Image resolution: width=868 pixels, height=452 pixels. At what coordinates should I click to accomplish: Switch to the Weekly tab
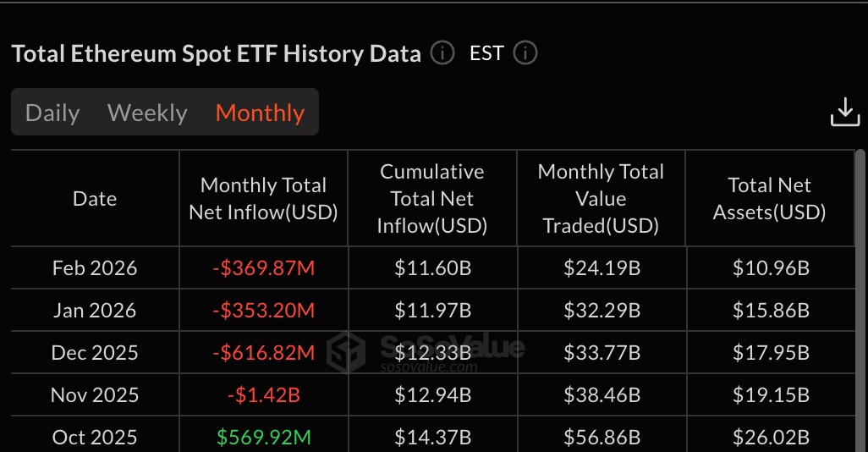click(147, 113)
